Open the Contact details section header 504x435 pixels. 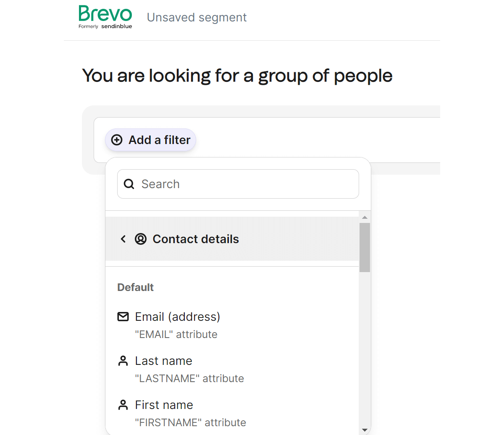[x=196, y=238]
